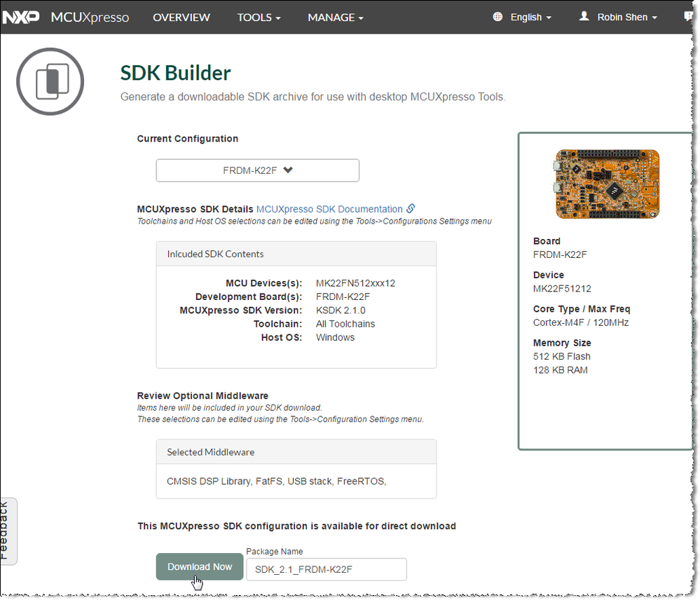Click the Feedback tab on the left edge
This screenshot has width=700, height=600.
(x=10, y=531)
